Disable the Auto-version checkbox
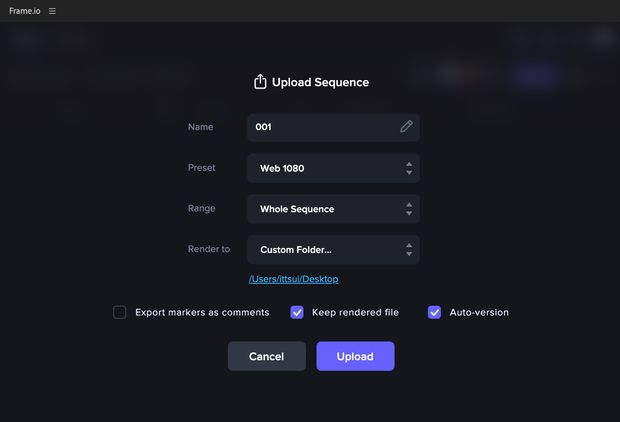Screen dimensions: 620x422 tap(434, 312)
